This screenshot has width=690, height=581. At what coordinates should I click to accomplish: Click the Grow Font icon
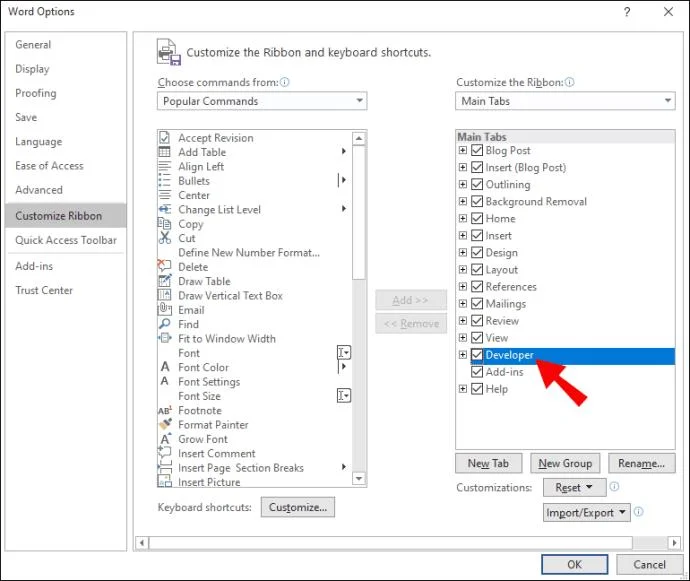tap(165, 439)
